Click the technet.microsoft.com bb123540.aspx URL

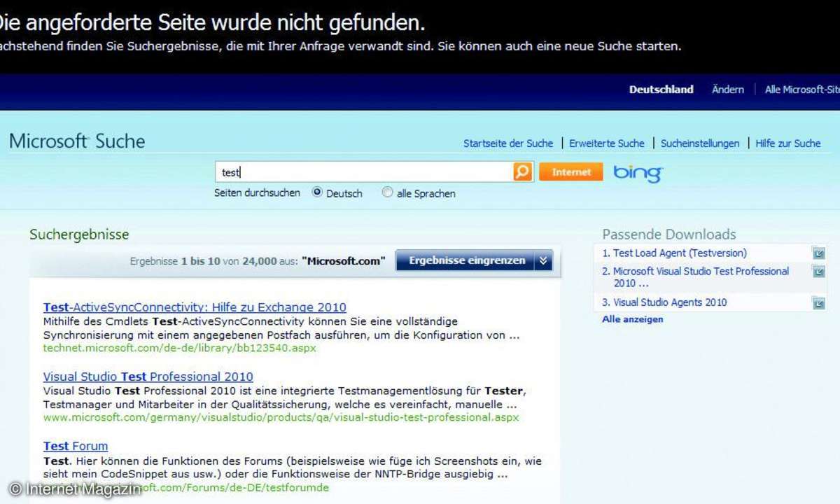click(180, 348)
